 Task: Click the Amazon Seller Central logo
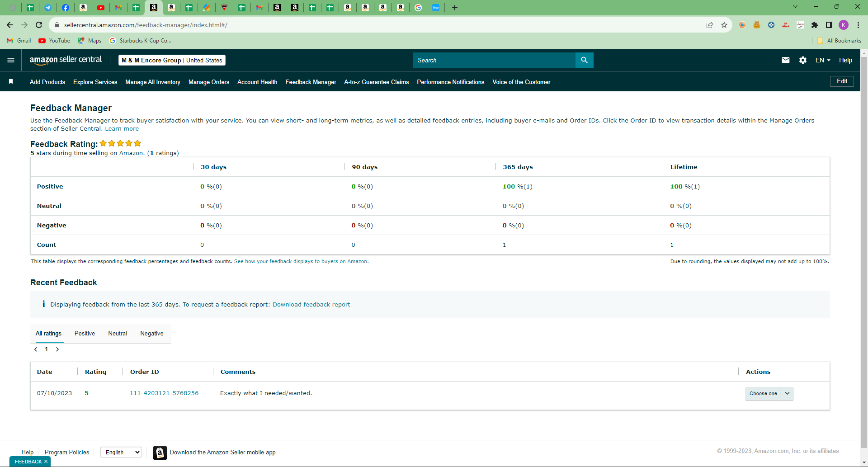(x=66, y=60)
